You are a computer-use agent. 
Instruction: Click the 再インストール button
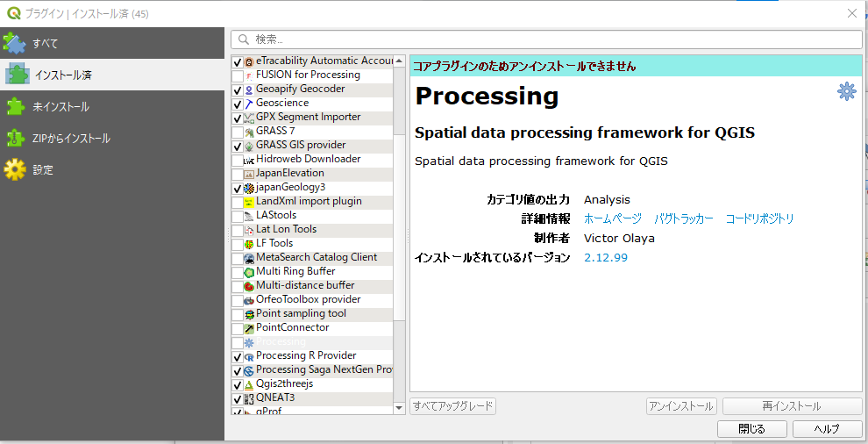point(793,406)
